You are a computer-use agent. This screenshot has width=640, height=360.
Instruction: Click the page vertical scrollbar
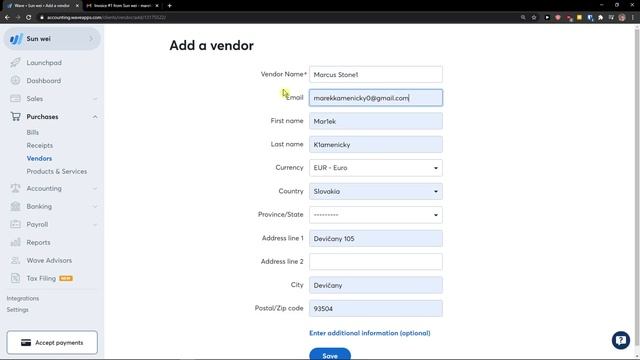(637, 186)
